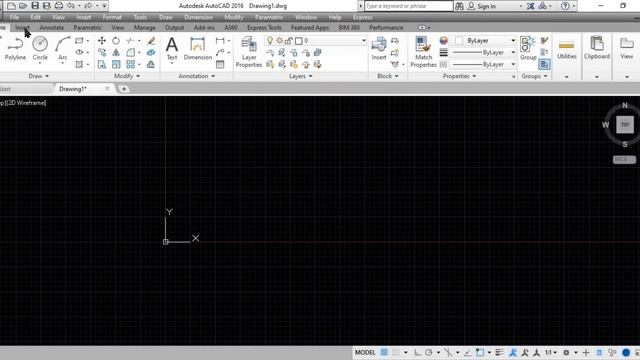Select the Dimension tool
The image size is (640, 360).
(x=198, y=49)
